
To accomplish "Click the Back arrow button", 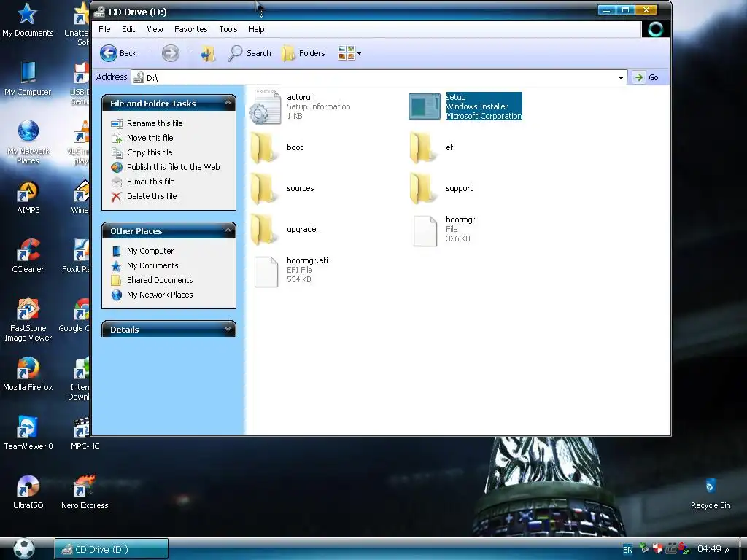I will tap(119, 53).
